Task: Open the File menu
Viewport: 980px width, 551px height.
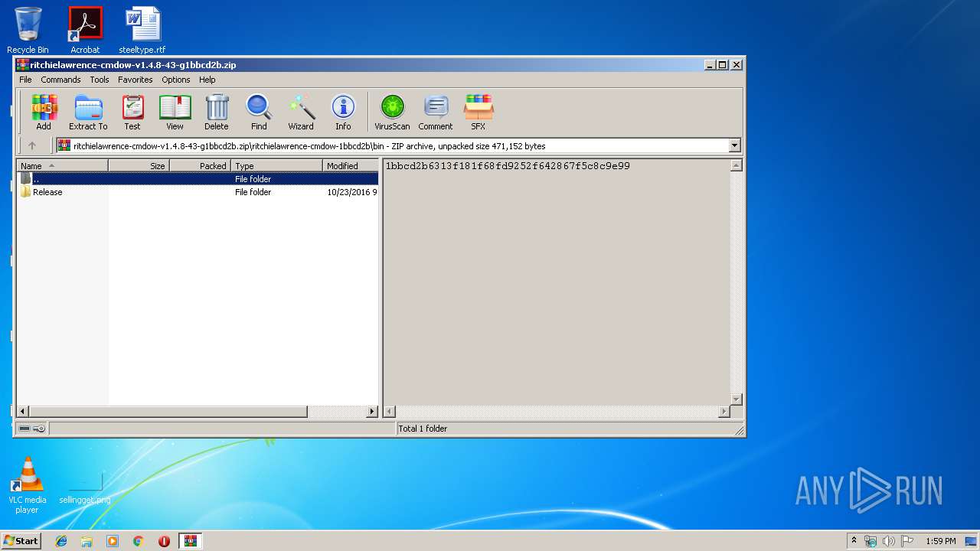Action: [x=25, y=80]
